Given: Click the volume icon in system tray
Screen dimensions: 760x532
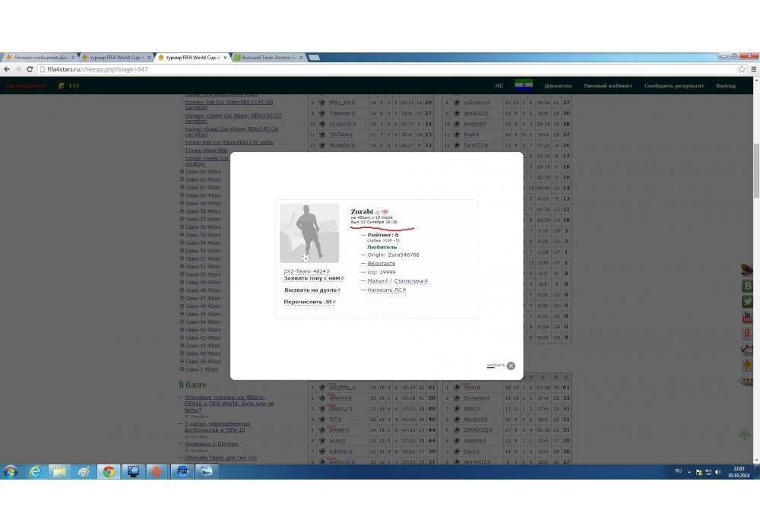Looking at the screenshot, I should coord(718,472).
